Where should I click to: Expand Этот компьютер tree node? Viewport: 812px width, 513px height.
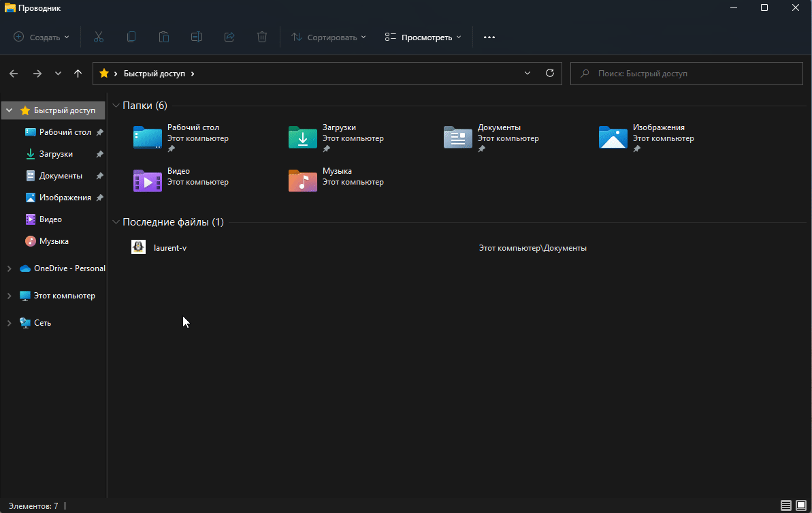tap(10, 296)
